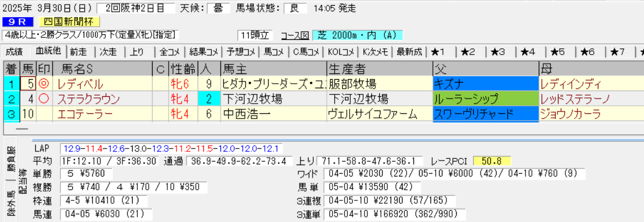644x222 pixels.
Task: Select sire キズナ blue cell
Action: (486, 85)
